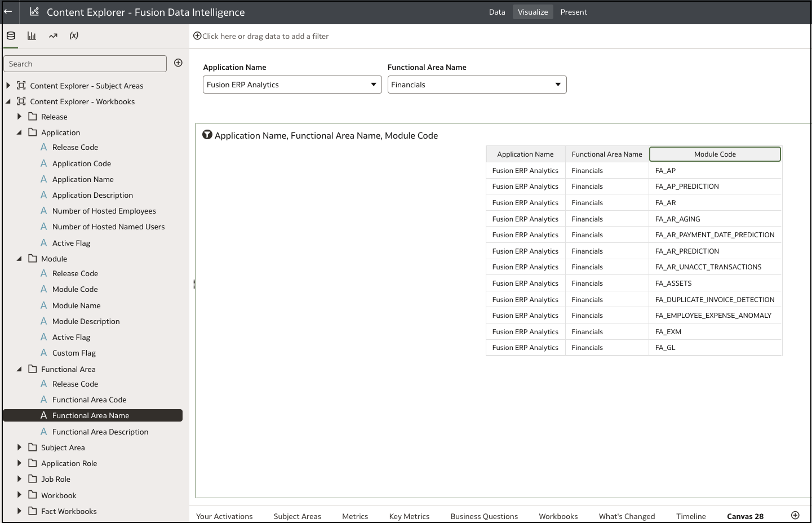Click the Content Explorer logo icon in header

coord(33,11)
